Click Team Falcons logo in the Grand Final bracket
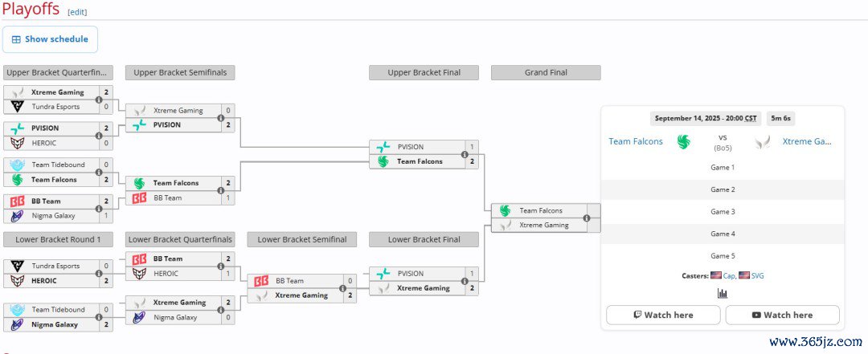868x354 pixels. 505,211
